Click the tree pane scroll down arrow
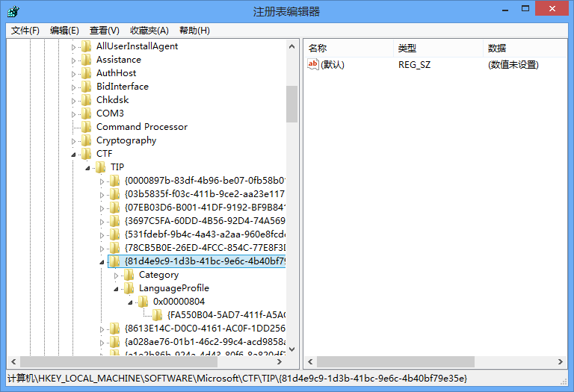The image size is (574, 392). point(291,349)
